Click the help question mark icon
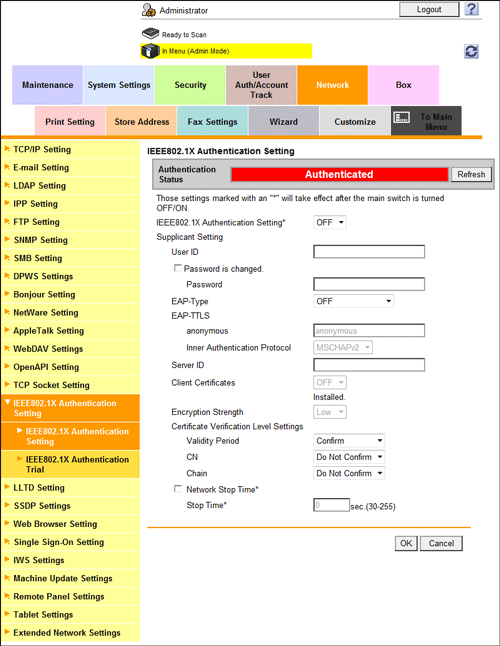500x646 pixels. [471, 9]
